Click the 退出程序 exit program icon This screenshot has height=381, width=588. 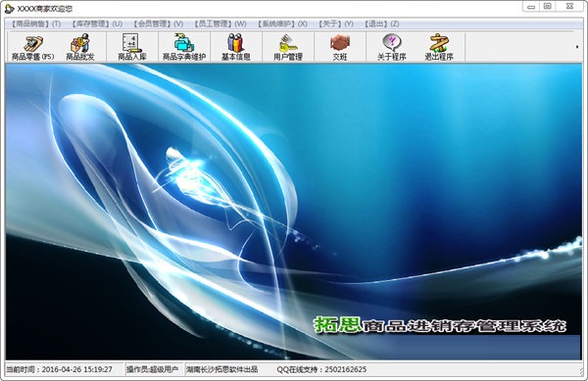[439, 47]
